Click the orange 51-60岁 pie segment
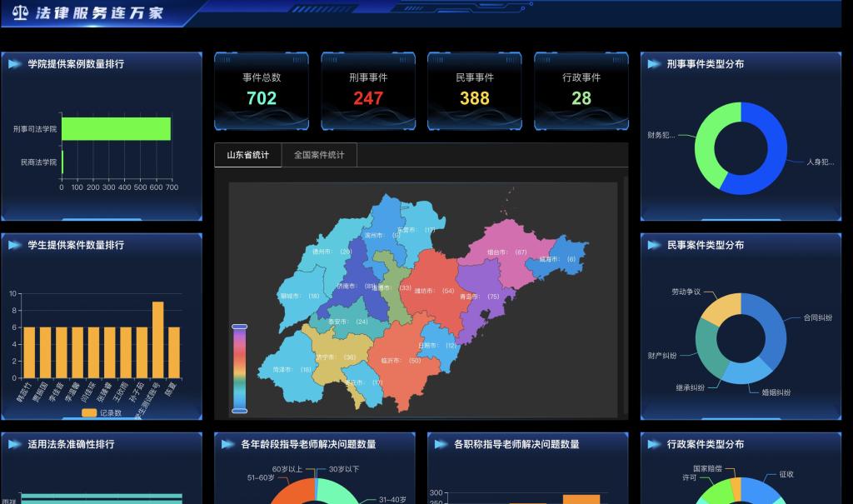This screenshot has height=504, width=853. point(292,492)
